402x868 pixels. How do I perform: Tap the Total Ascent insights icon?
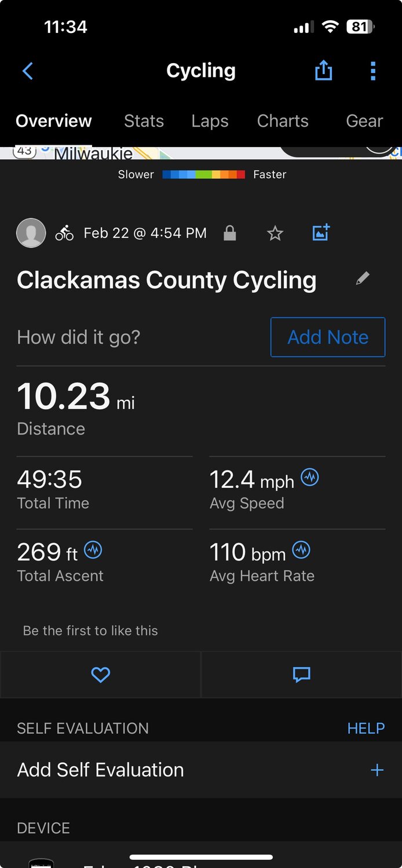pos(93,550)
